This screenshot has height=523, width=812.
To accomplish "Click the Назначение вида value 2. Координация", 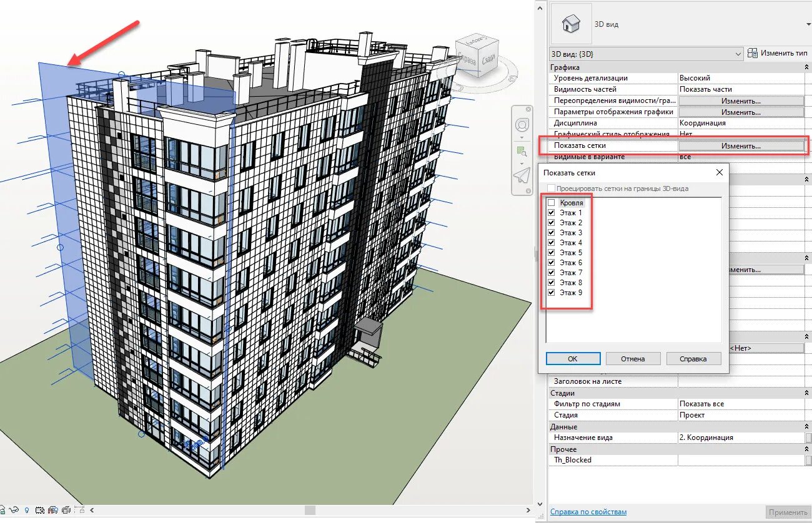I will (x=741, y=437).
